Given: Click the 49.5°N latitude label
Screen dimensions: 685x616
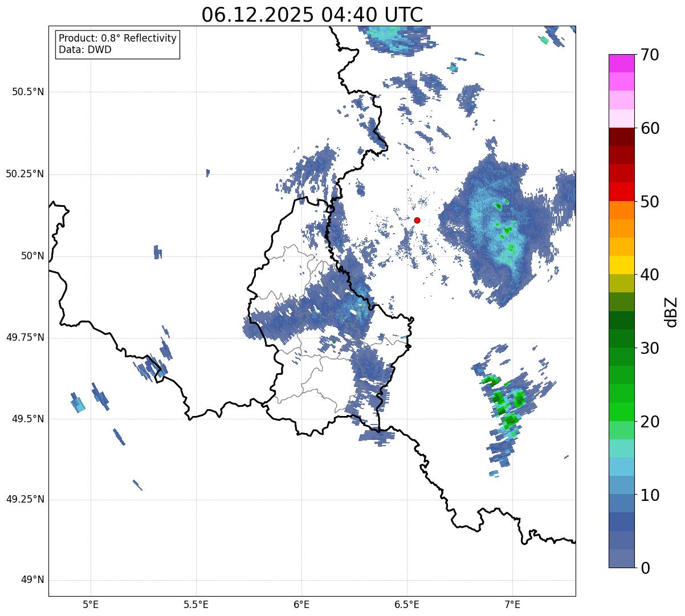Looking at the screenshot, I should pos(27,419).
